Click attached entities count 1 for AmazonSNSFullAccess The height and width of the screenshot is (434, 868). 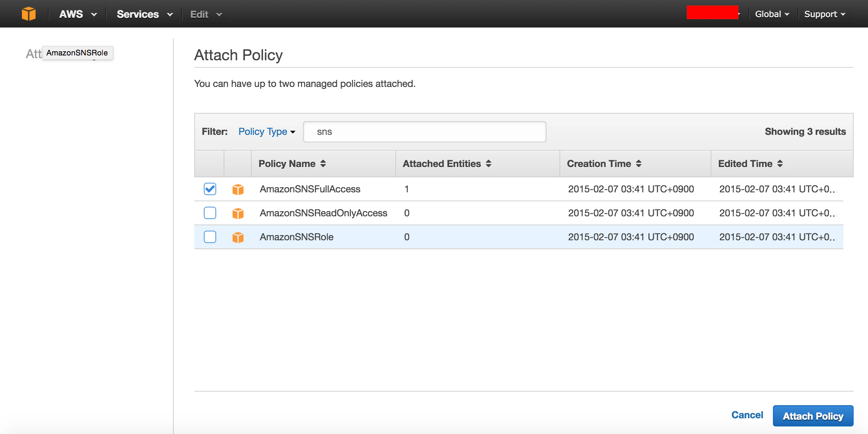[x=407, y=189]
